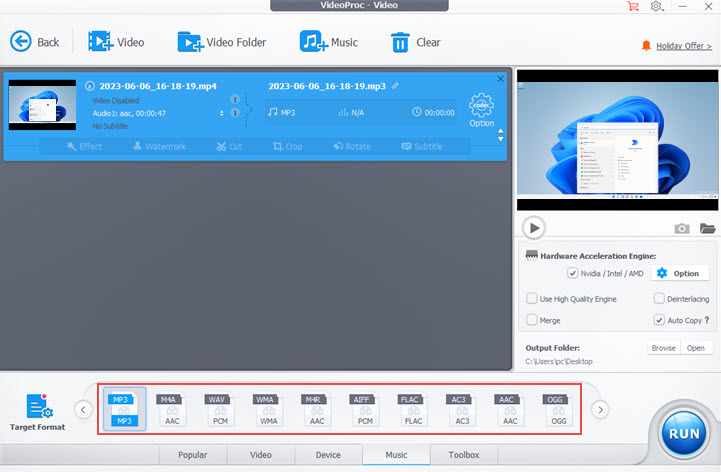Open the Rotate tool
The height and width of the screenshot is (472, 721).
[x=352, y=146]
